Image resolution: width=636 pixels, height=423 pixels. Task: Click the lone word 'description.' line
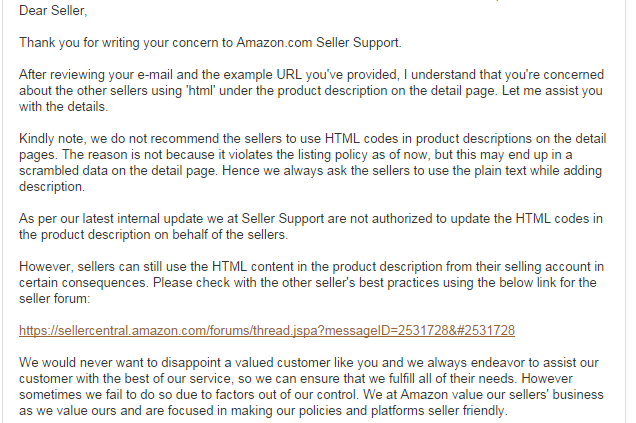click(x=52, y=187)
